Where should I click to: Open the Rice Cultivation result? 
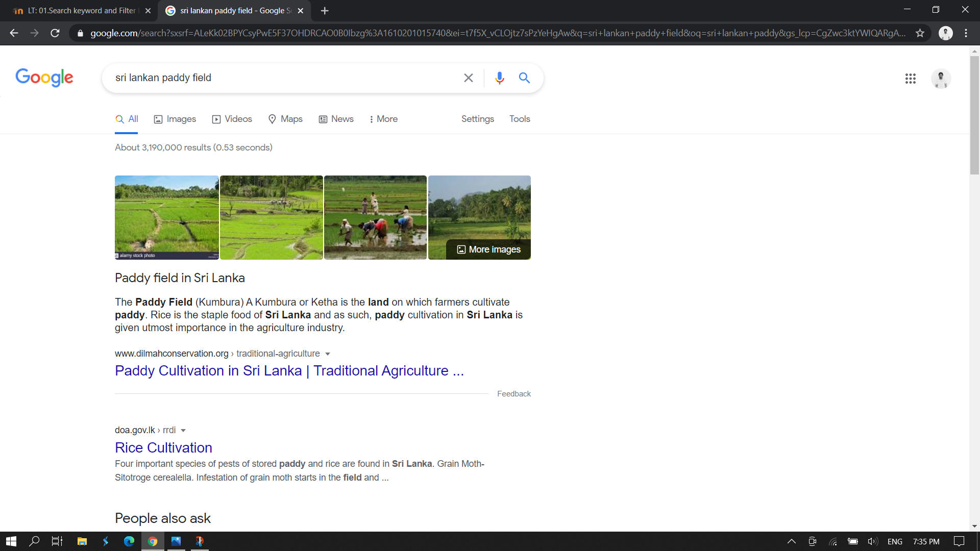(163, 448)
